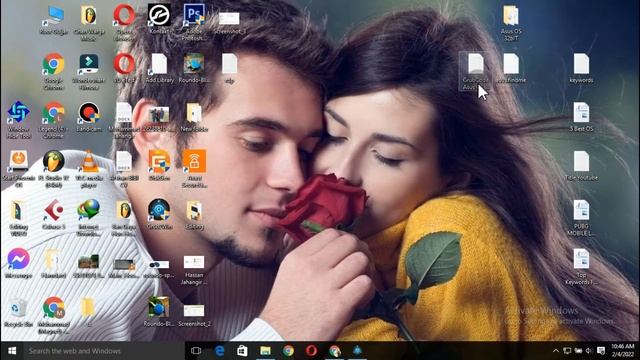The image size is (640, 360).
Task: Open the Wondershare Filmora desktop shortcut
Action: click(x=89, y=71)
